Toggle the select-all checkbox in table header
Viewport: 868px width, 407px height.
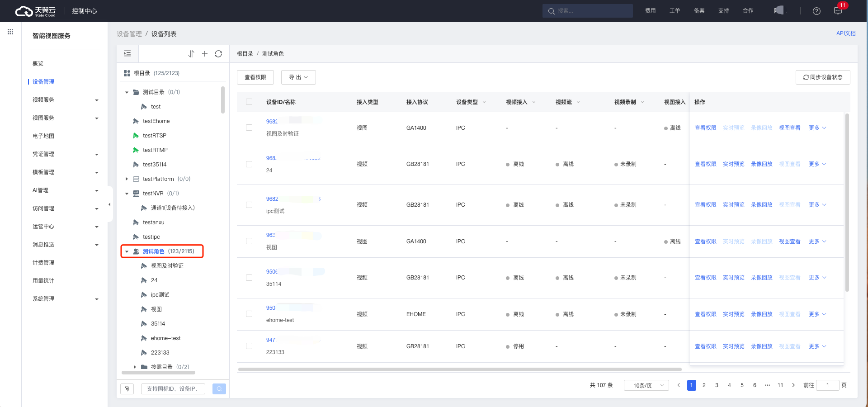coord(249,102)
